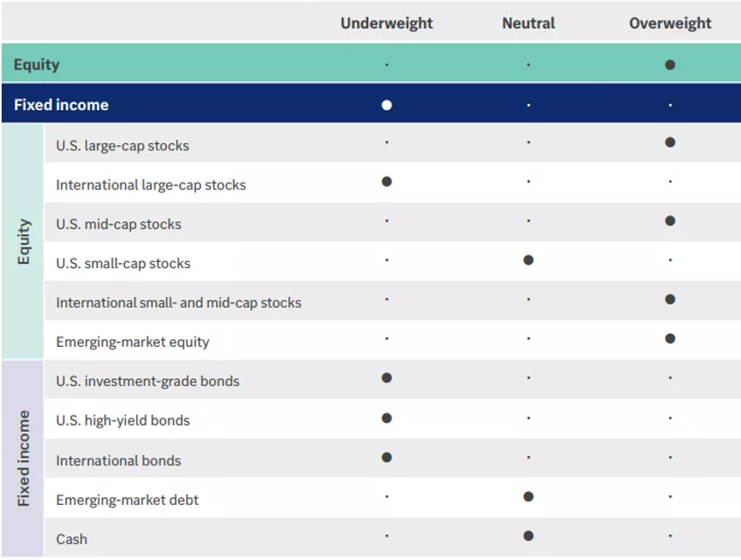Select the Neutral column header

click(x=528, y=23)
